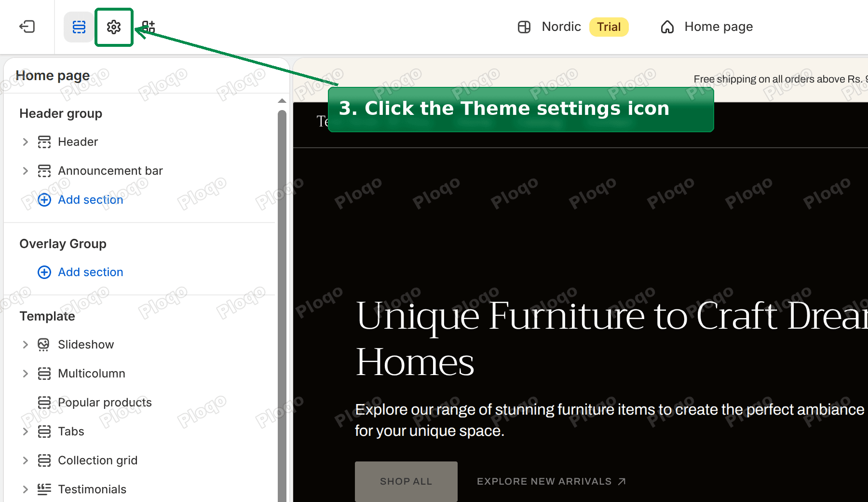Click plus icon in Overlay Group Add section

click(44, 272)
